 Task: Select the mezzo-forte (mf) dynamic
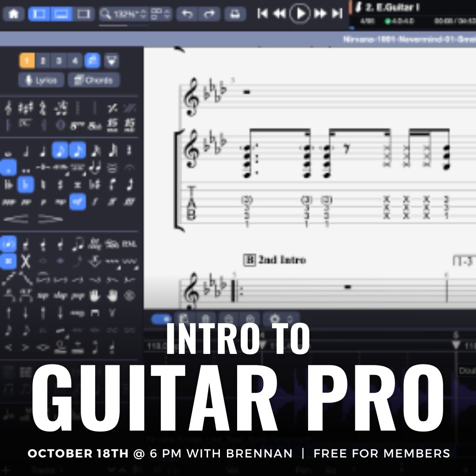click(78, 202)
